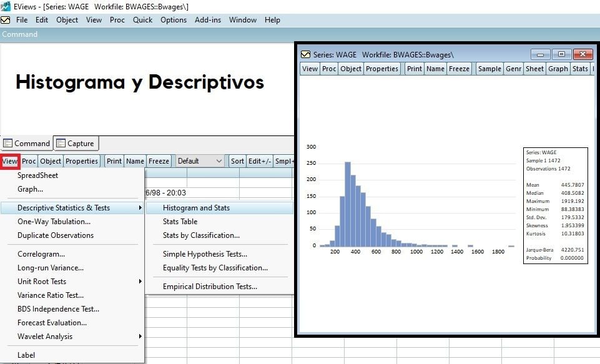Open the Sheet view toolbar button
This screenshot has height=364, width=600.
pyautogui.click(x=534, y=69)
